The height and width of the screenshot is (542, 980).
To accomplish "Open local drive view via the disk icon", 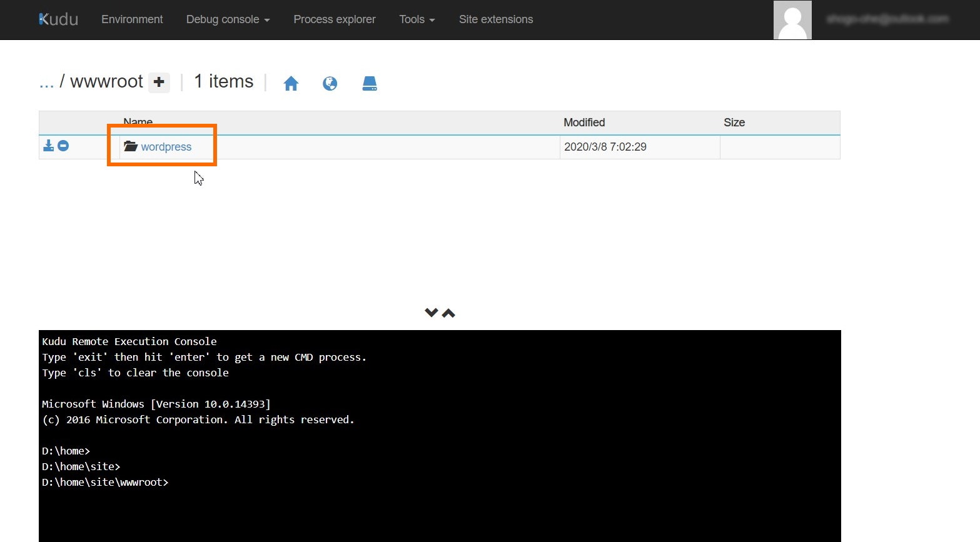I will click(370, 83).
